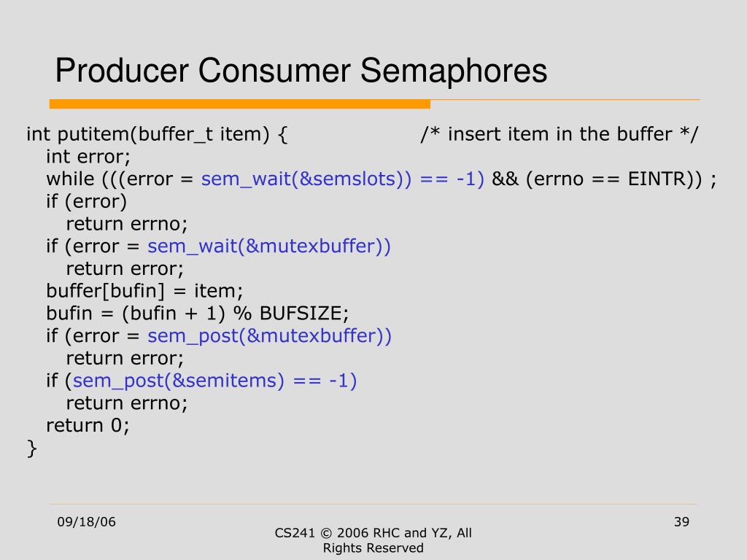Click the date 09/18/06 in the footer
Viewport: 747px width, 560px height.
click(86, 522)
